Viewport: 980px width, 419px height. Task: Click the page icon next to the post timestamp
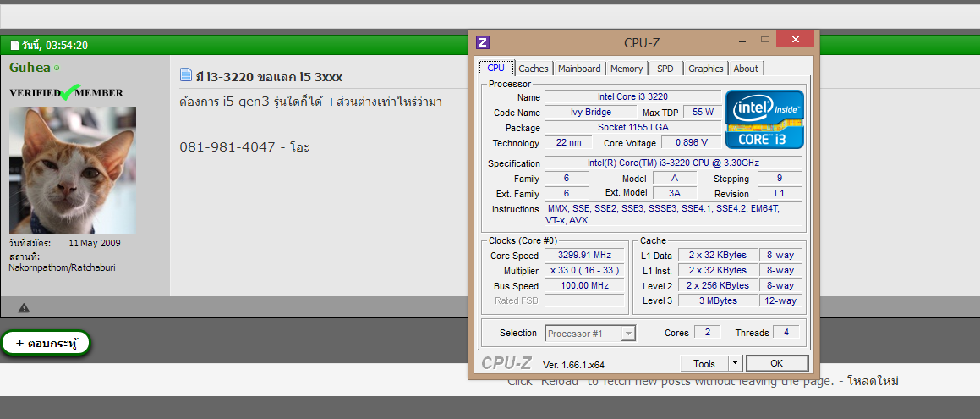(x=14, y=46)
